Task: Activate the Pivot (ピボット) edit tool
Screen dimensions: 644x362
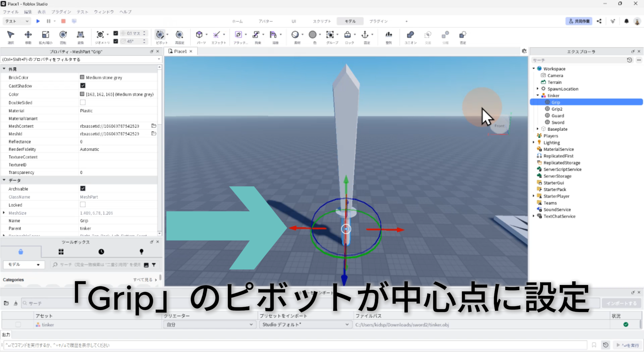Action: [160, 35]
